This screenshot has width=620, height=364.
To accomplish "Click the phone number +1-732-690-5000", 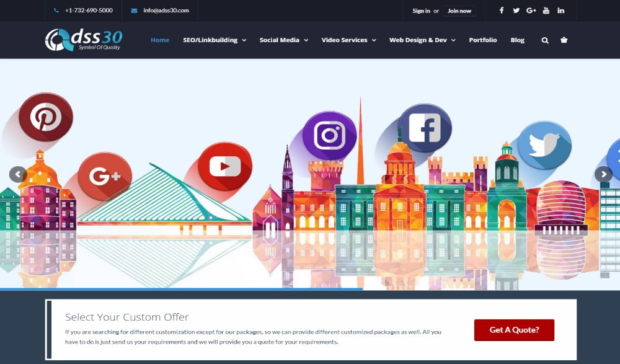I will (x=89, y=11).
